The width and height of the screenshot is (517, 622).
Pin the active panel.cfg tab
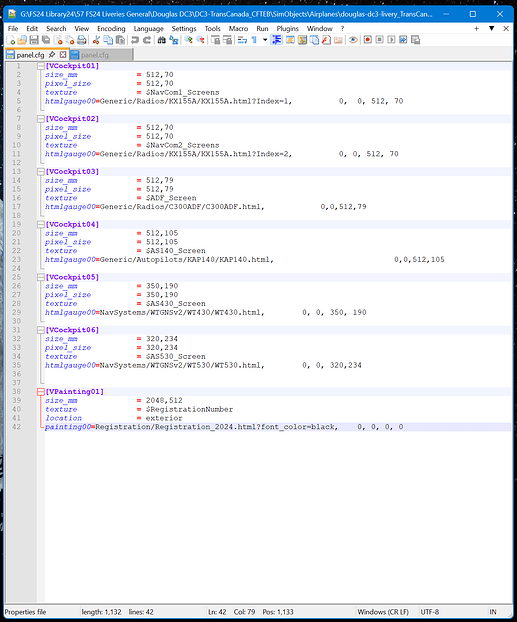[52, 54]
